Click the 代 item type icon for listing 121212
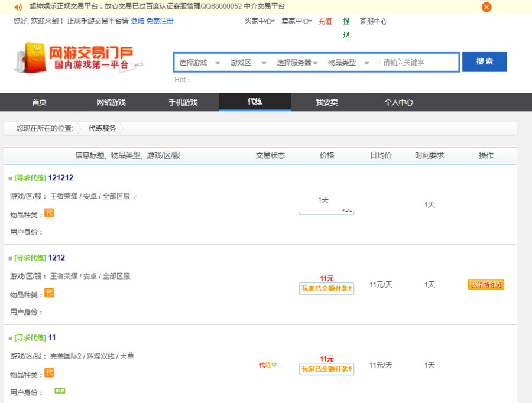 click(x=49, y=213)
